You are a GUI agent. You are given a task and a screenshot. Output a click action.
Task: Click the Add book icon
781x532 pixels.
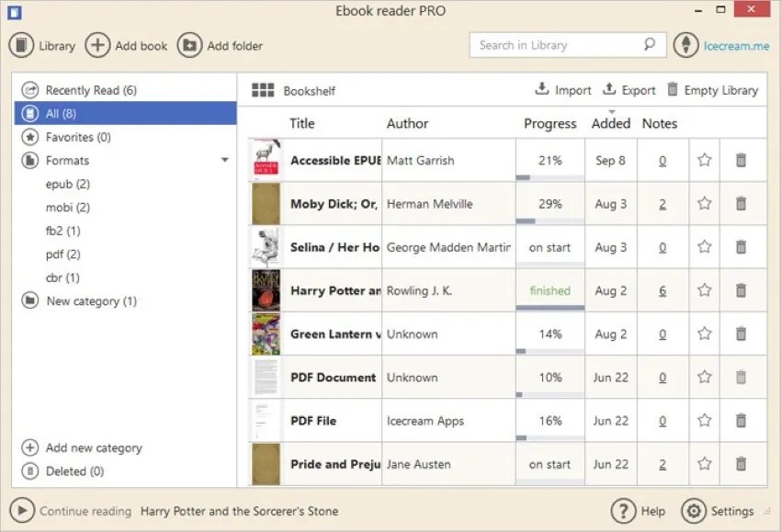(96, 44)
